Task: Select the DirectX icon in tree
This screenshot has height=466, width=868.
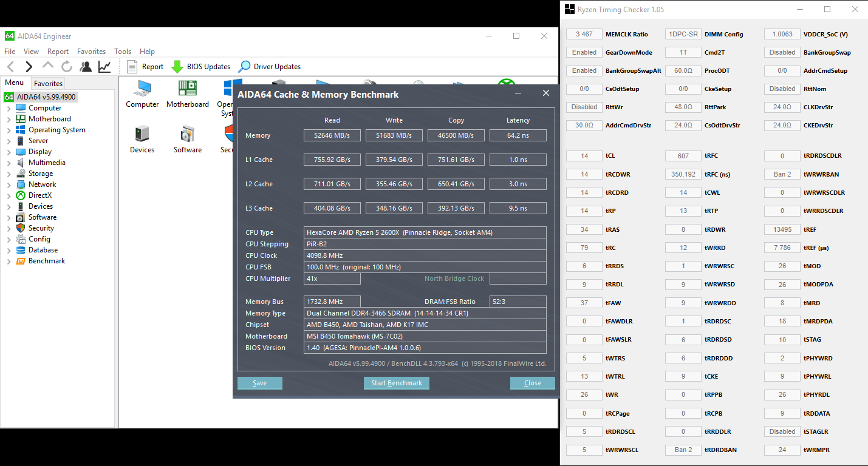Action: (21, 195)
